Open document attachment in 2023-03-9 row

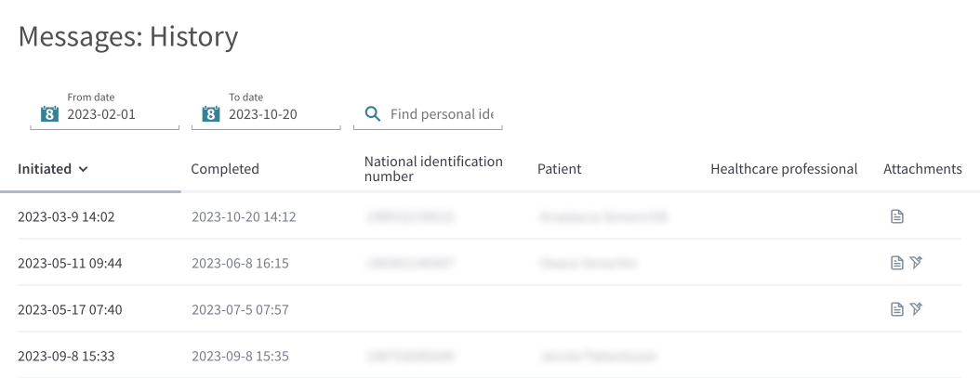897,216
